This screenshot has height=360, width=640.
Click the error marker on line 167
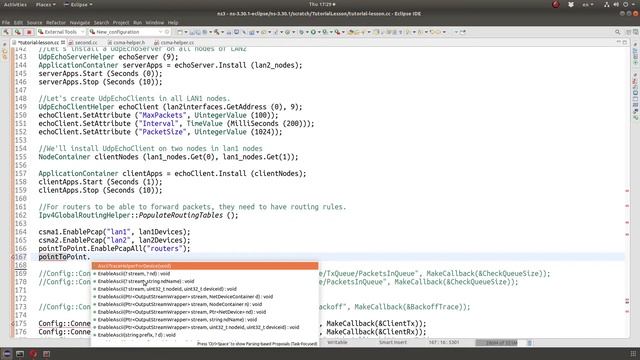[13, 257]
